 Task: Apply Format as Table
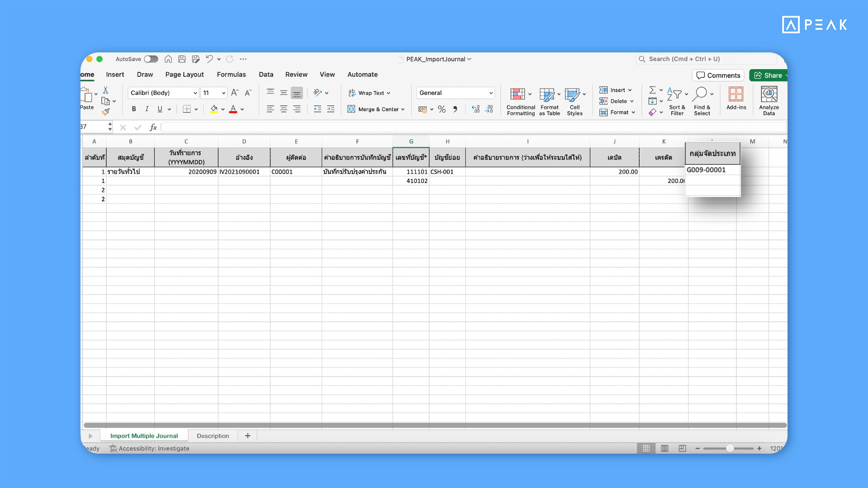point(549,101)
